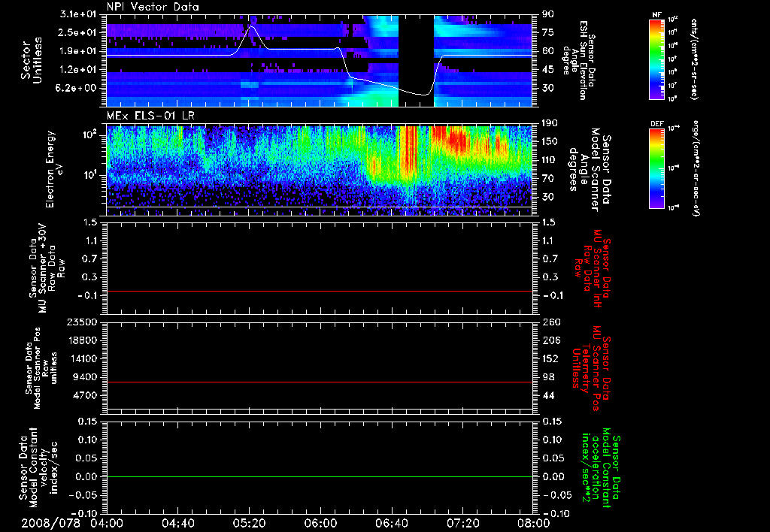Click the '05:20' time tick label
770x532 pixels.
point(249,523)
